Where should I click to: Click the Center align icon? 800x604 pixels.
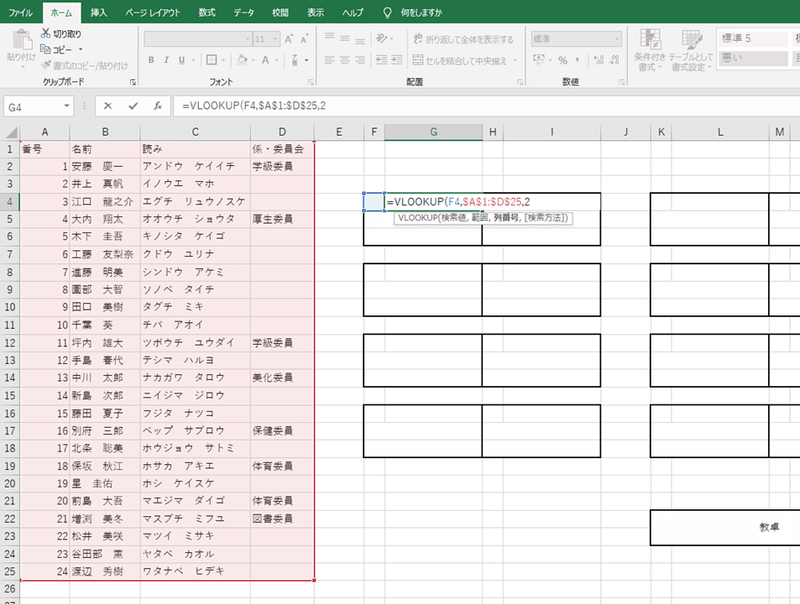pos(345,60)
